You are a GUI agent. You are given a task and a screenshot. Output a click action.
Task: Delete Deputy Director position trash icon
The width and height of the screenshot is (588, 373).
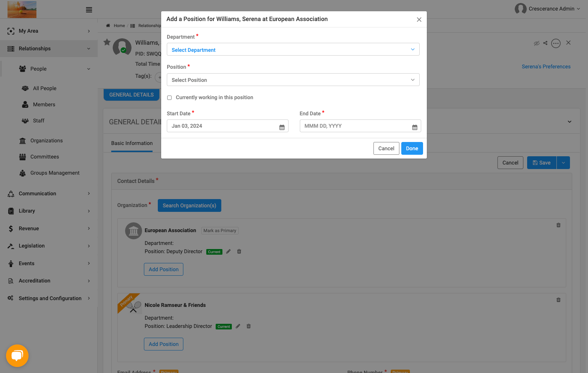239,251
